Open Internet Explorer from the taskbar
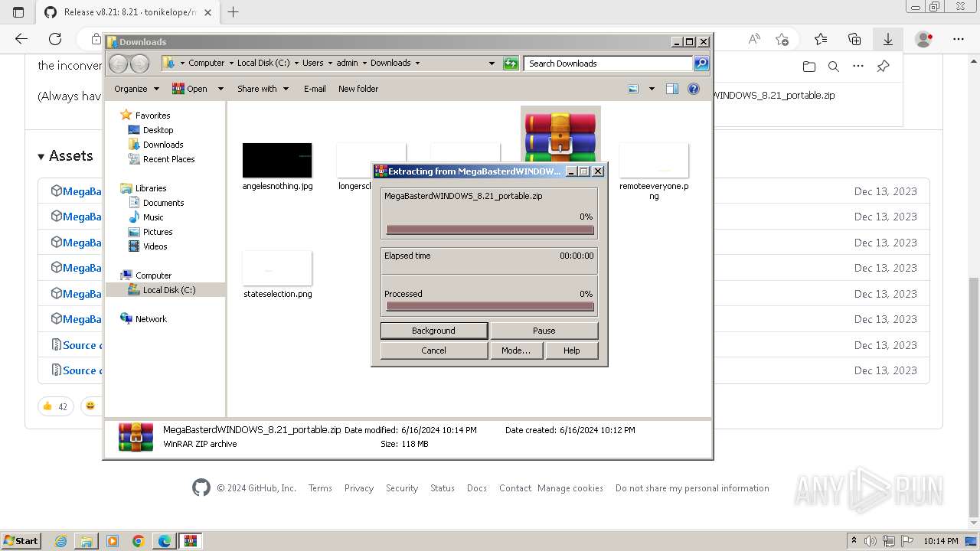 61,541
